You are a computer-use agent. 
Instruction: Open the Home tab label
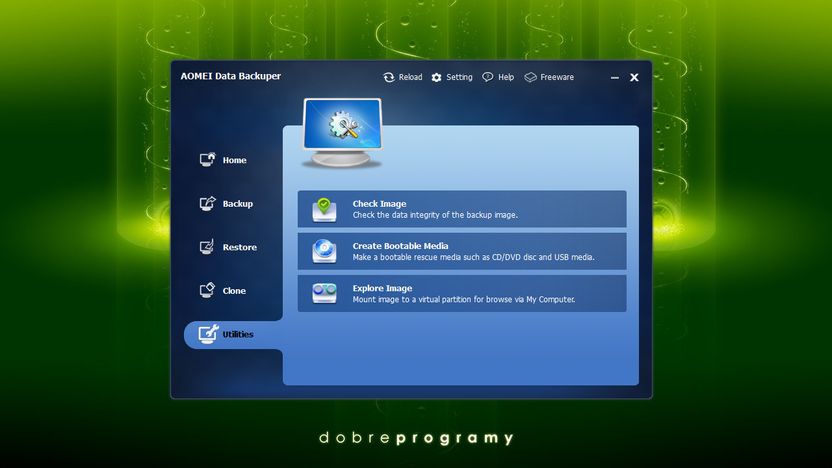click(235, 160)
